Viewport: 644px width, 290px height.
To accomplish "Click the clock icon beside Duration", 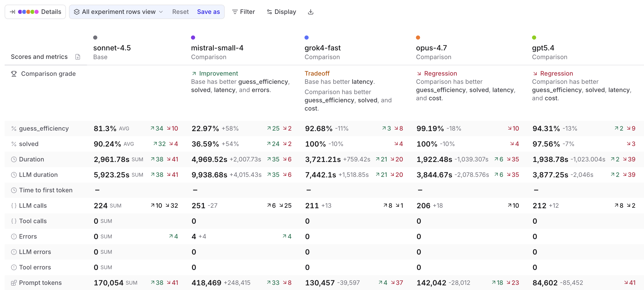I will click(x=14, y=159).
